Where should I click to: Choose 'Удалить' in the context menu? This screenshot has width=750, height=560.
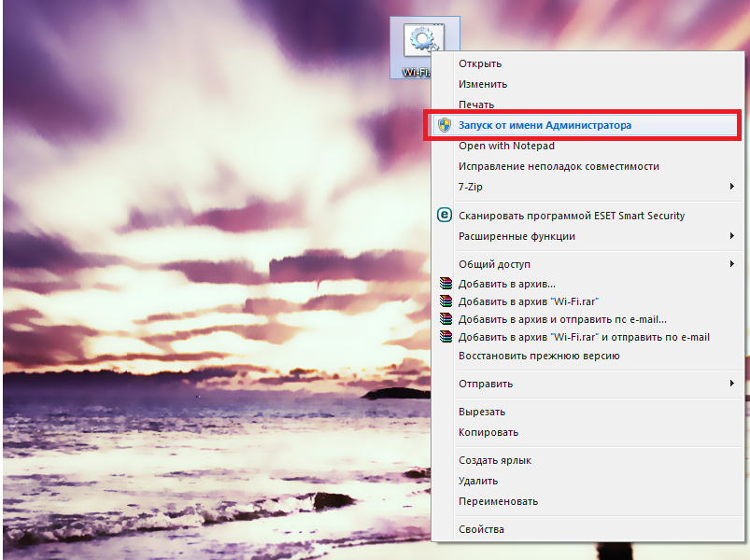pos(587,482)
